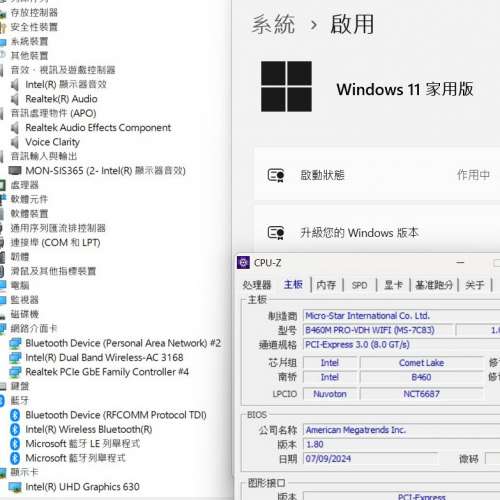Click the 網路介面卡 category icon
Viewport: 500px width, 500px height.
(3, 329)
